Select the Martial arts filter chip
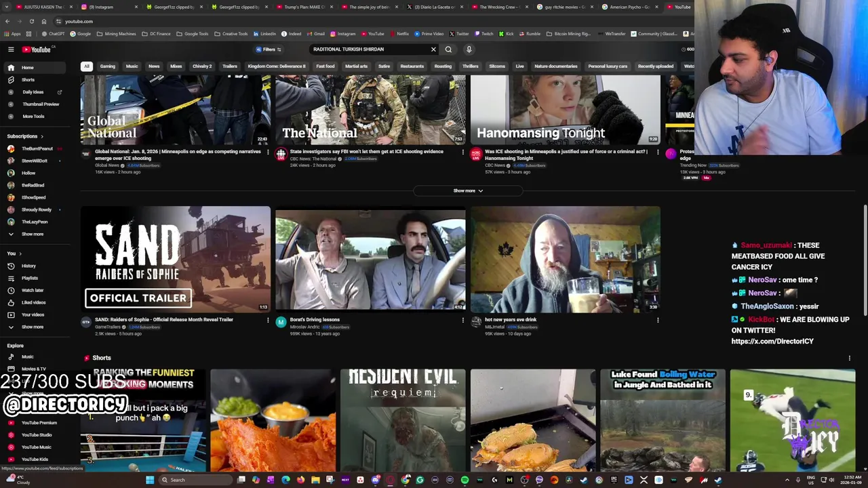Screen dimensions: 868x488 coord(356,66)
